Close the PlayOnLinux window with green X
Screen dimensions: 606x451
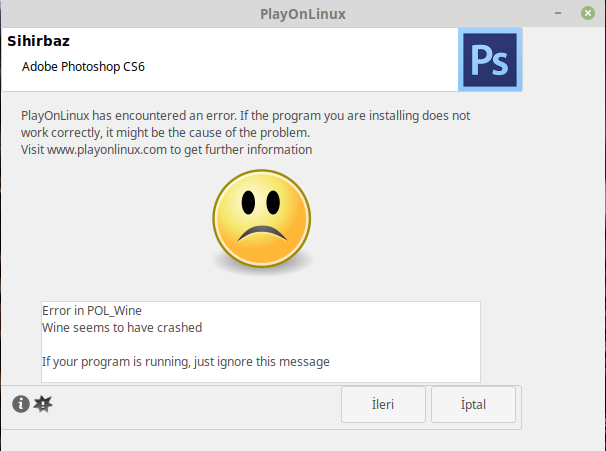tap(588, 13)
